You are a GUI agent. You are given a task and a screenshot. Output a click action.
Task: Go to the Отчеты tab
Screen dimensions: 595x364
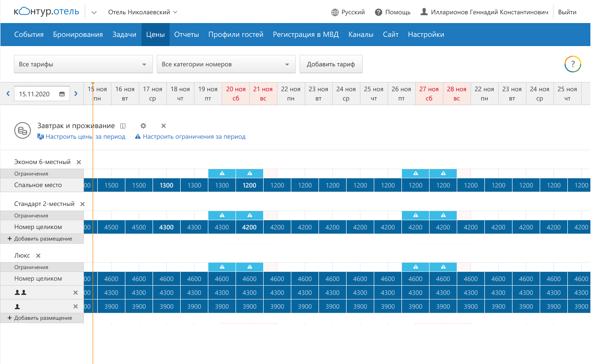click(187, 35)
